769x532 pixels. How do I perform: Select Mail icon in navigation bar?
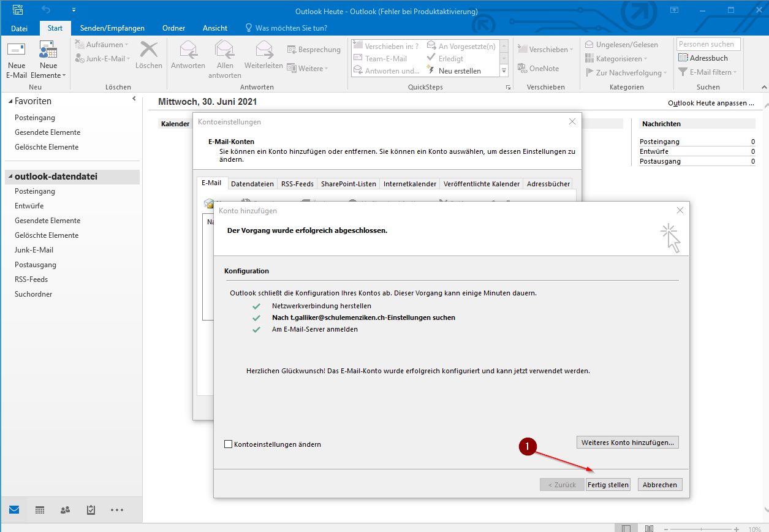point(14,510)
